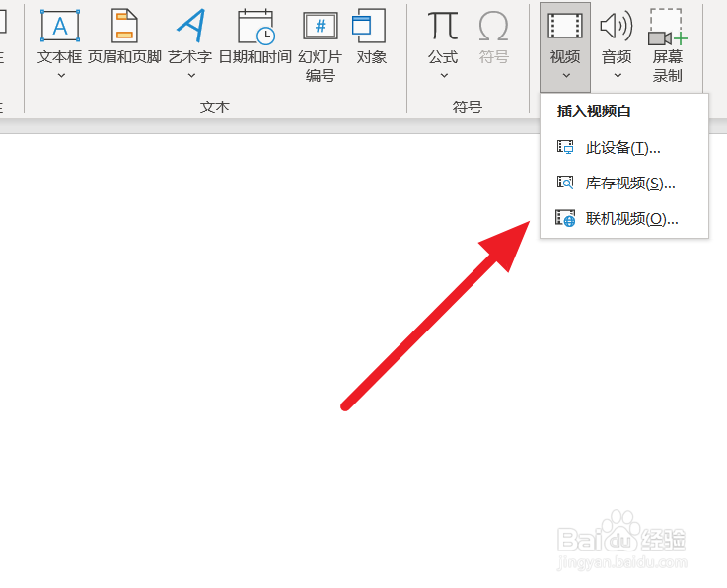Insert Date and Time (日期和时间)
The width and height of the screenshot is (727, 588).
[x=255, y=37]
